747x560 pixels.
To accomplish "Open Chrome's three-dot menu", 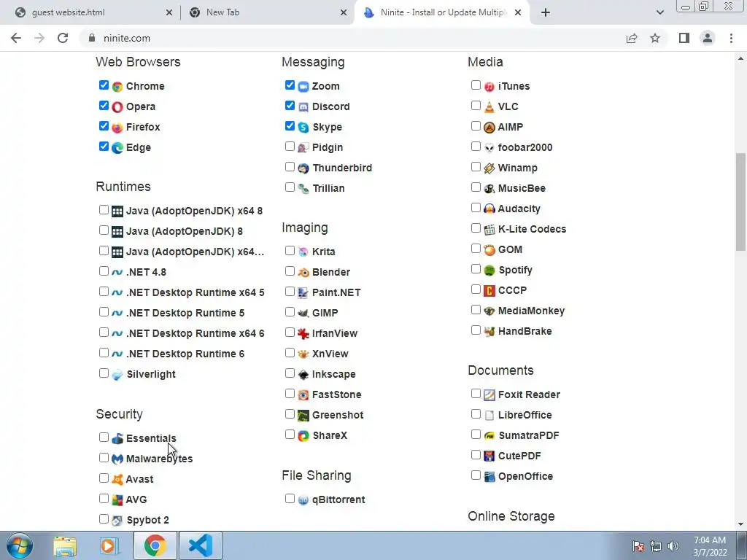I will pos(731,38).
